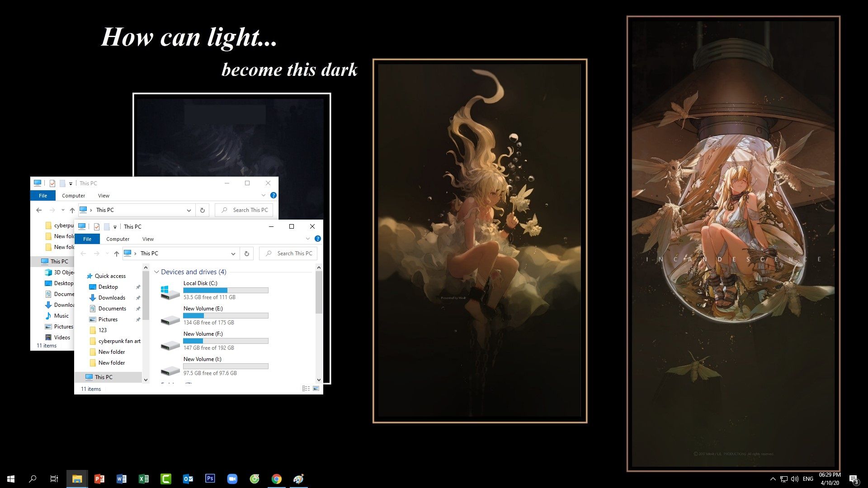Open the Computer tab in front window
Screen dimensions: 868x488
pyautogui.click(x=118, y=239)
